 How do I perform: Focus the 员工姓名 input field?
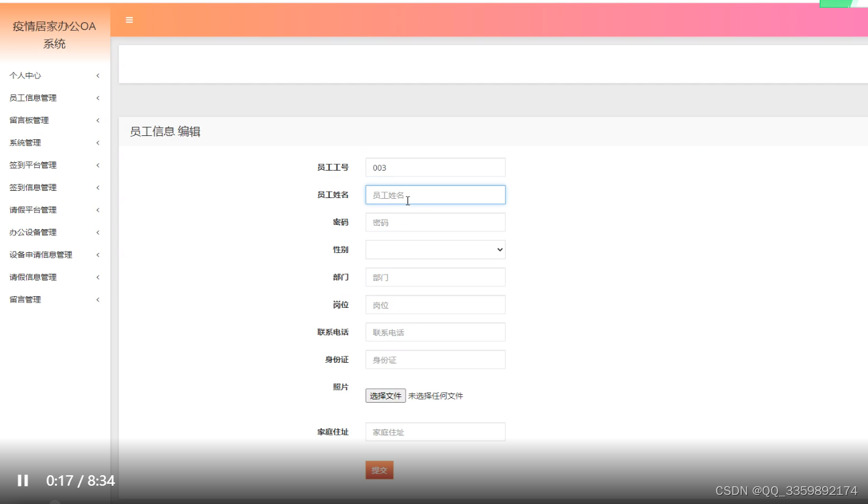(436, 195)
